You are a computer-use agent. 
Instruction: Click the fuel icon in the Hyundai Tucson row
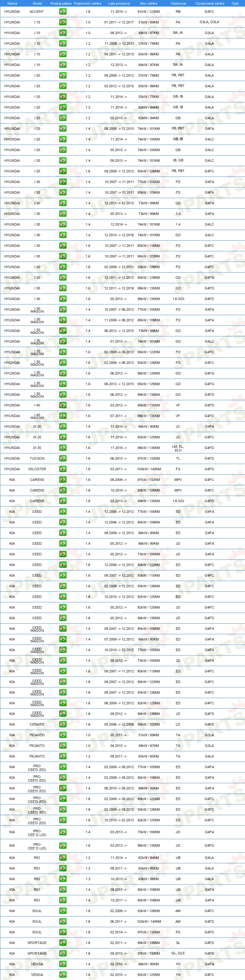tap(63, 458)
